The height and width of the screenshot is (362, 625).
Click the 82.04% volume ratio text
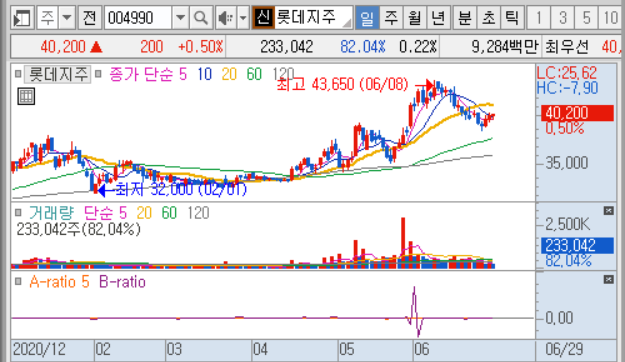[x=363, y=47]
